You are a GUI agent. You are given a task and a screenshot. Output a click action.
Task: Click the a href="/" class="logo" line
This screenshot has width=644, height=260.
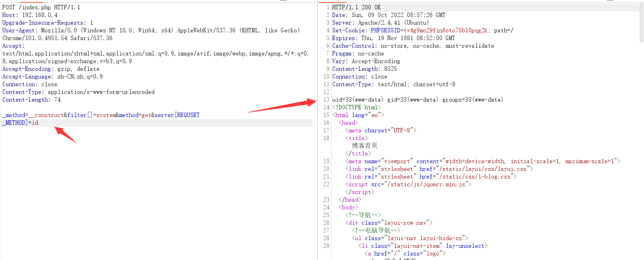click(405, 254)
